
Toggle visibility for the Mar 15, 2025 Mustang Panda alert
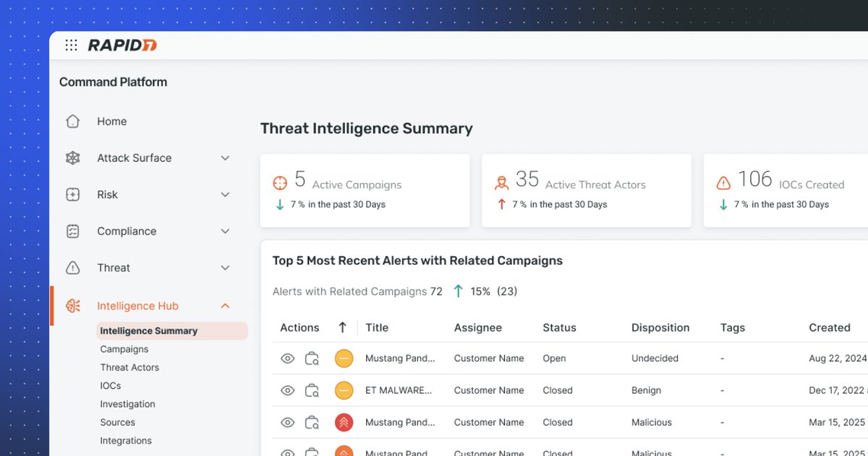tap(287, 422)
